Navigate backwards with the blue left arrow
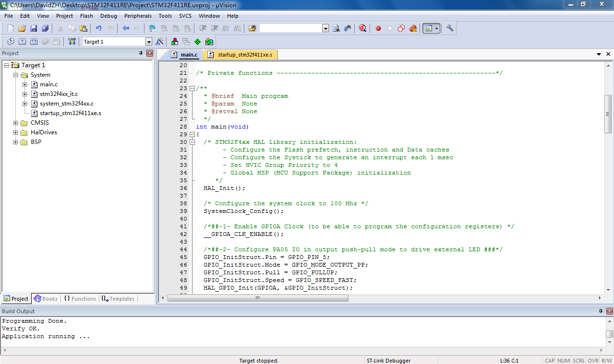 (126, 28)
